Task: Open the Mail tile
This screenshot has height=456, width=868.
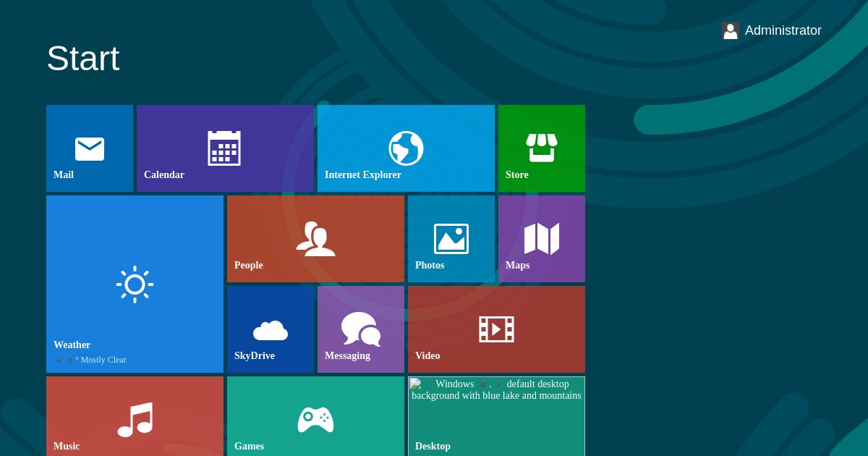Action: click(x=90, y=148)
